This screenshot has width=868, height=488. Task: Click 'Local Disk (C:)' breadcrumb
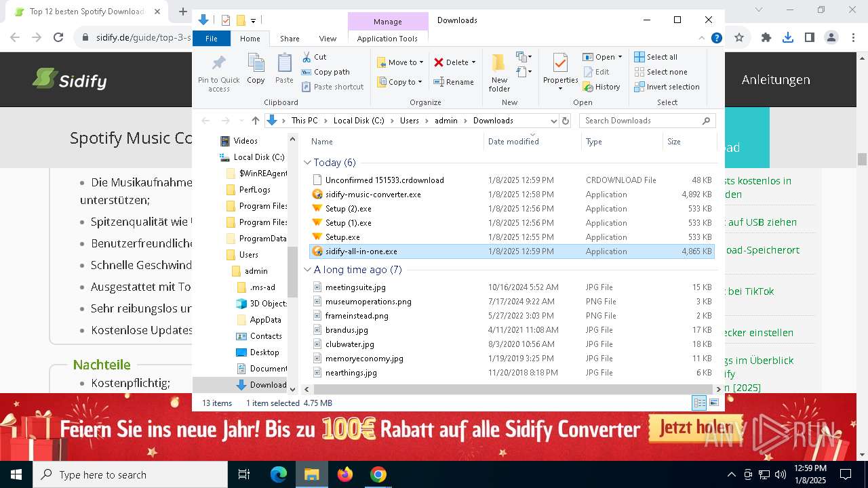click(359, 121)
